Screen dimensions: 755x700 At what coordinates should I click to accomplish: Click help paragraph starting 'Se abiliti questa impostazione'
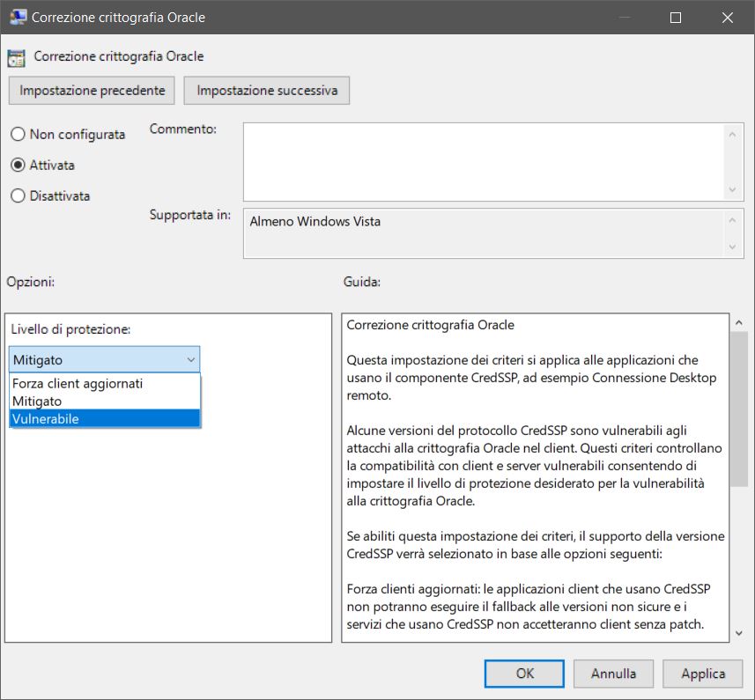pyautogui.click(x=535, y=545)
